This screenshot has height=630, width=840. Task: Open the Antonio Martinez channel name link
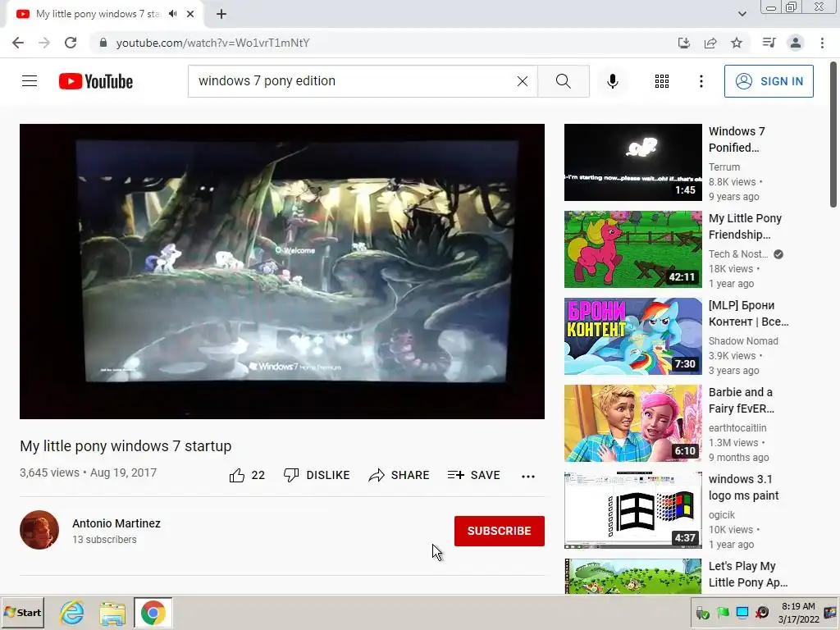[116, 523]
